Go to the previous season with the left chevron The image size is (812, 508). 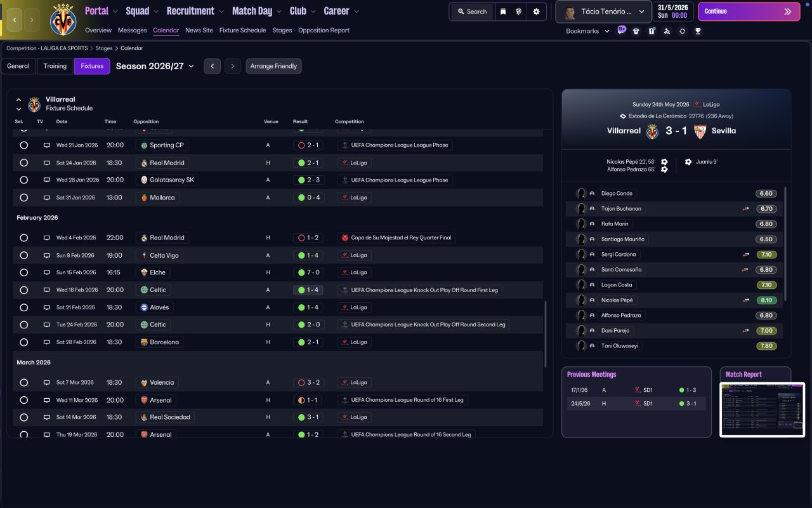click(212, 66)
